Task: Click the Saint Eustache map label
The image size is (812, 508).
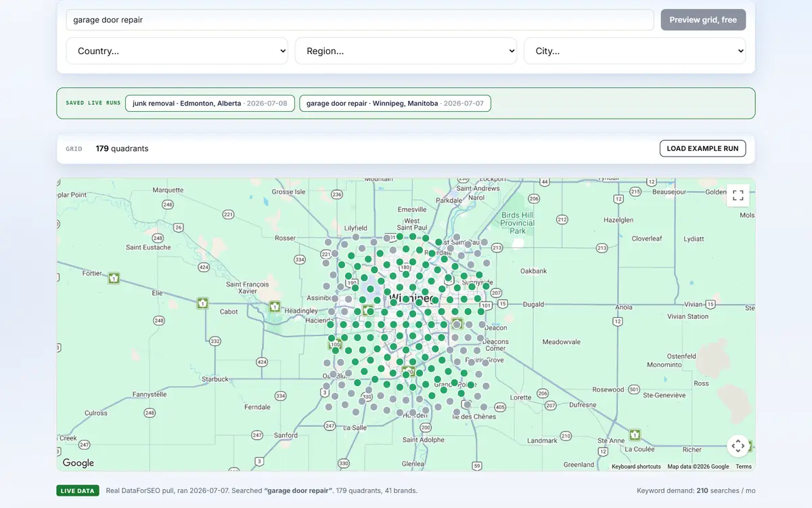Action: click(x=148, y=247)
